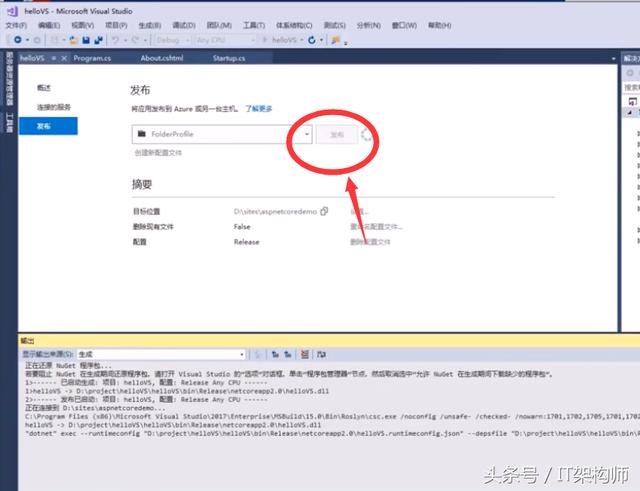Viewport: 640px width, 491px height.
Task: Open the 编辑(E) menu
Action: [x=49, y=25]
